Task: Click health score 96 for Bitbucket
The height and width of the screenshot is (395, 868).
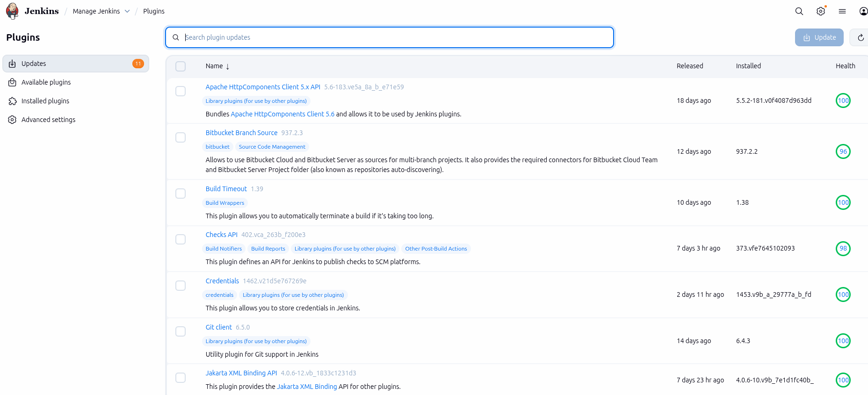Action: point(843,151)
